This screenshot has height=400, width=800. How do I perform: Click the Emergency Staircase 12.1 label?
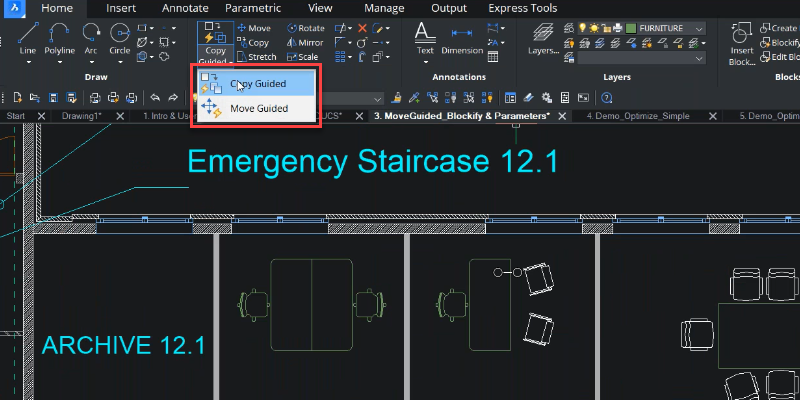coord(372,161)
